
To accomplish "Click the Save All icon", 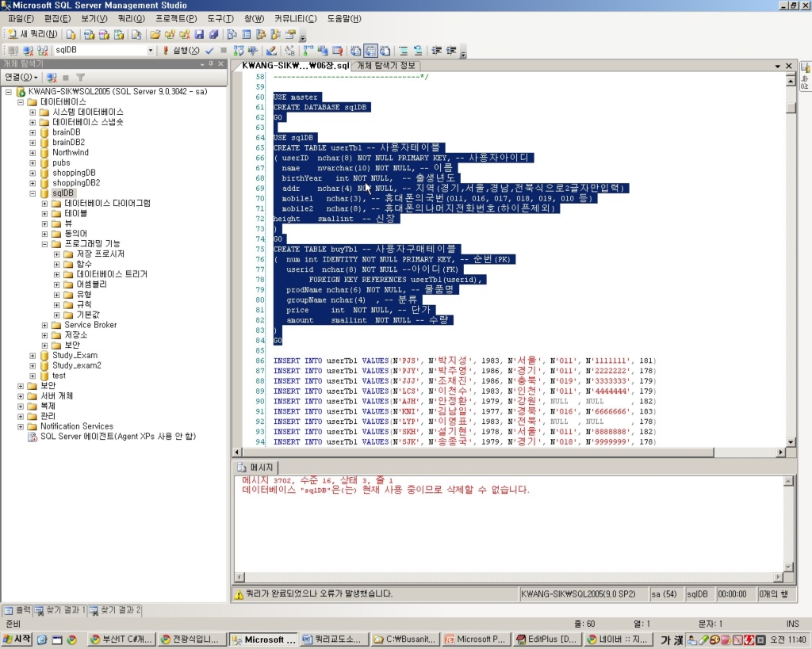I will [213, 34].
